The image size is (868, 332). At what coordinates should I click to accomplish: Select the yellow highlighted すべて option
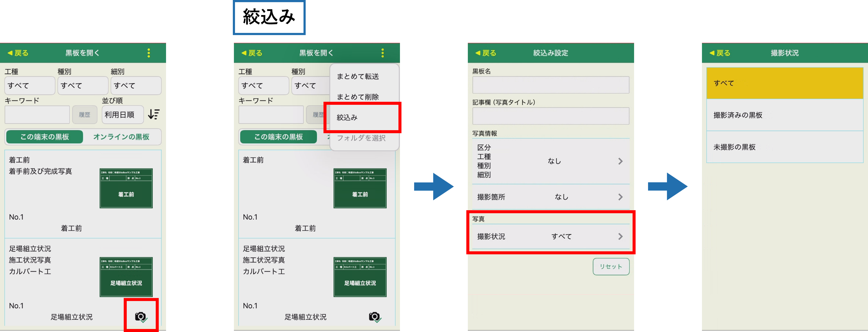pyautogui.click(x=784, y=83)
